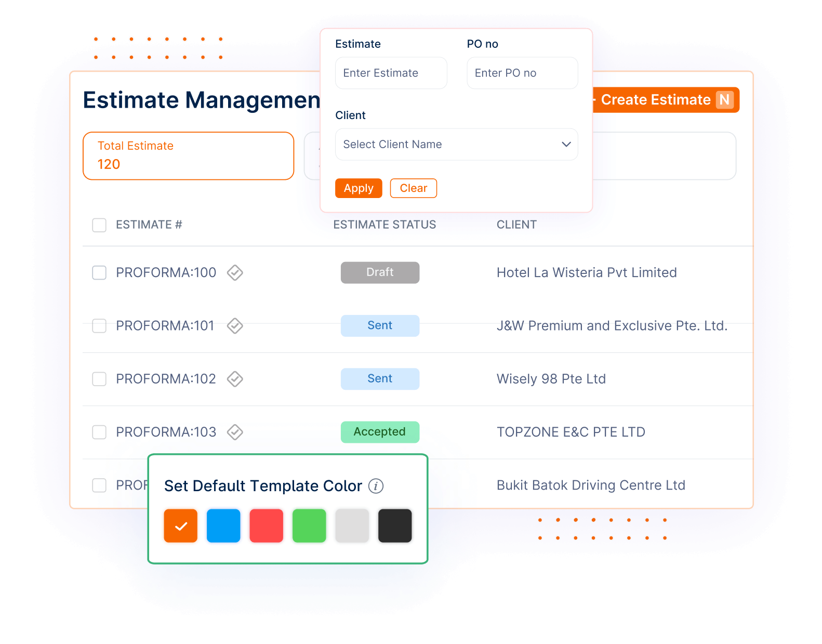Image resolution: width=822 pixels, height=644 pixels.
Task: Click the verified badge icon next to PROFORMA:102
Action: pos(235,379)
